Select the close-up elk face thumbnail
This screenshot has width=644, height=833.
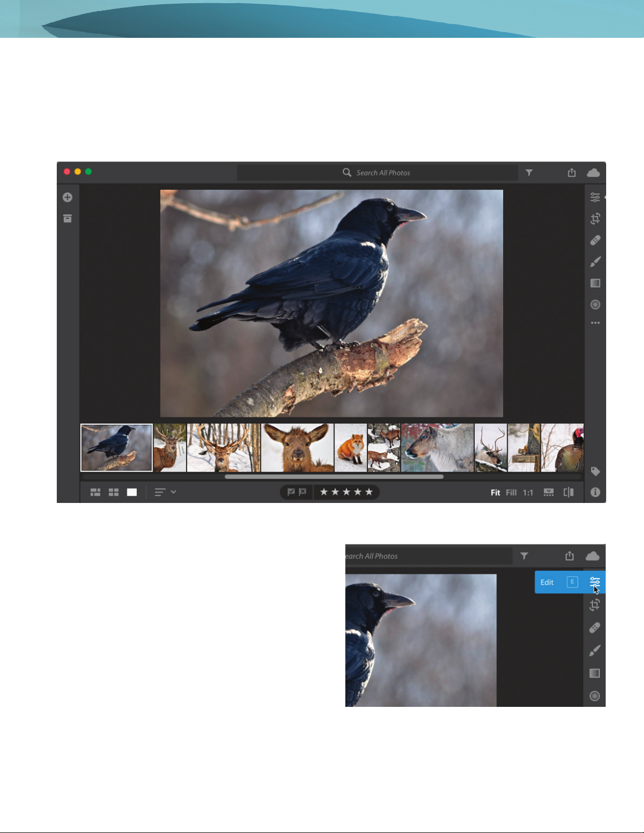(x=298, y=448)
